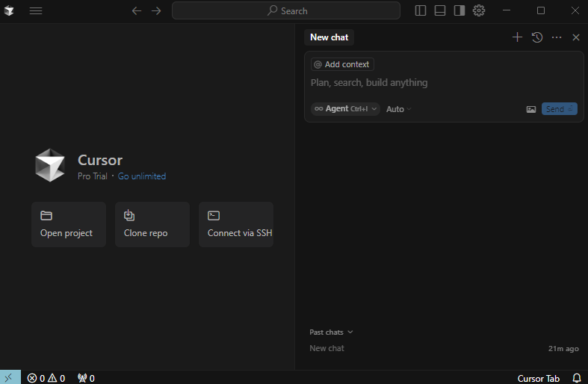
Task: Click the Clone repo card
Action: [x=152, y=224]
